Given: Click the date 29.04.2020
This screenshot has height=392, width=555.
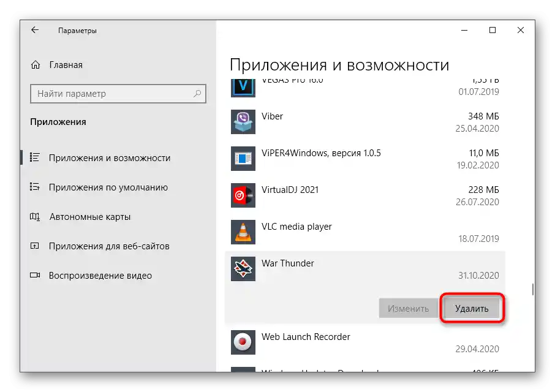Looking at the screenshot, I should (x=477, y=349).
